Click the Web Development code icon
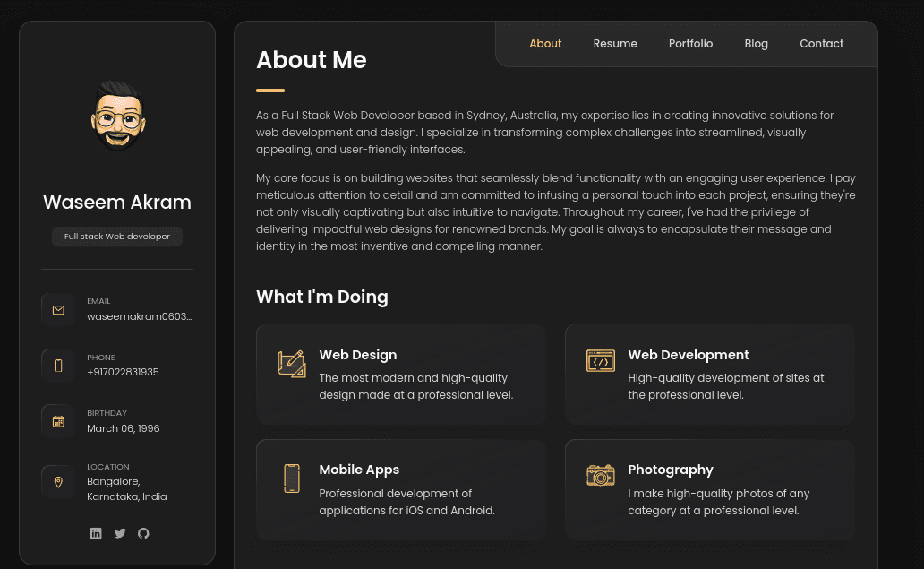The image size is (924, 569). 601,360
